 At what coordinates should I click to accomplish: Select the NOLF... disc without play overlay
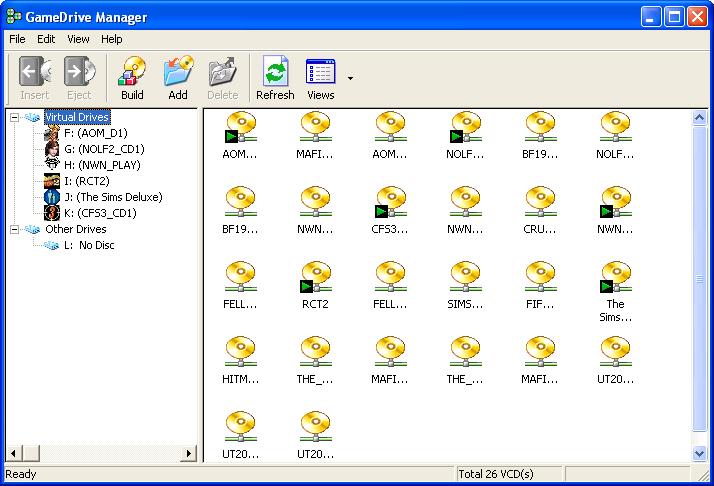[615, 127]
